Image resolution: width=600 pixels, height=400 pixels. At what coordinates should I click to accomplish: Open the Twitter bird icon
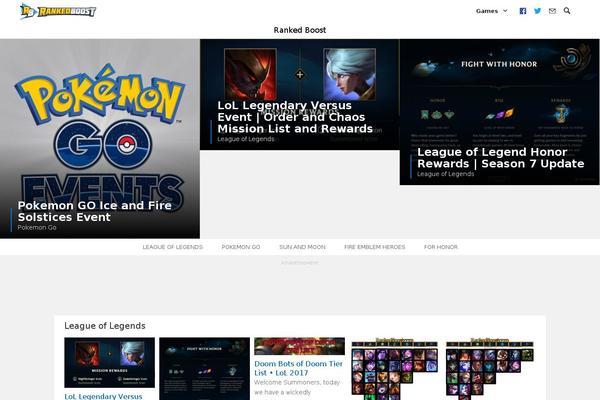(x=538, y=11)
